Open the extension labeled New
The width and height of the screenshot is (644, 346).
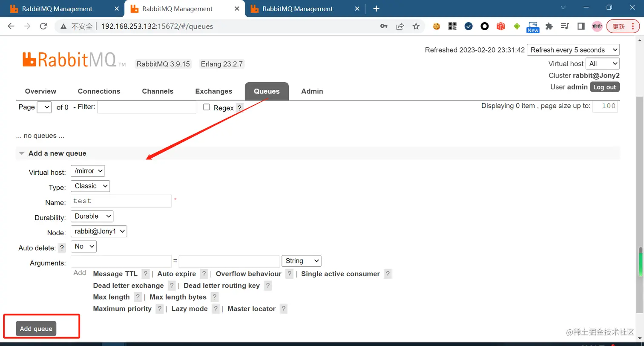[533, 27]
